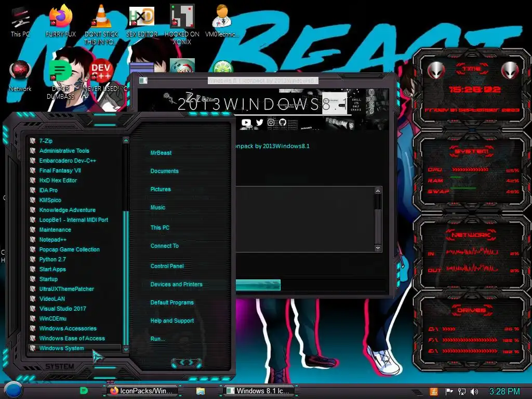Screen dimensions: 532x399
Task: Open Music from the Start menu
Action: click(x=158, y=207)
